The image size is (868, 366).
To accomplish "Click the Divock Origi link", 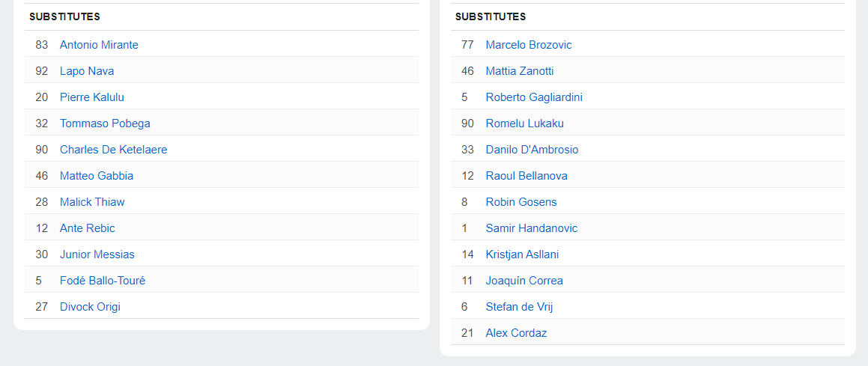I will 90,307.
